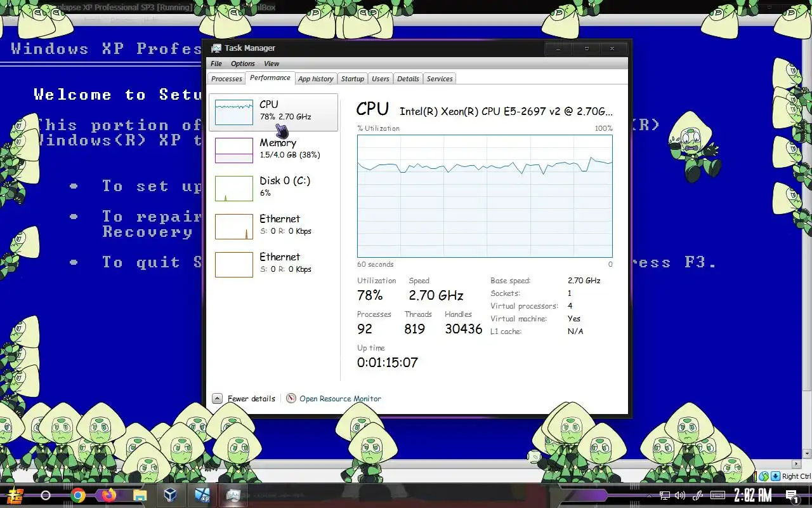Image resolution: width=812 pixels, height=508 pixels.
Task: Click the L1 cache N/A value
Action: click(575, 331)
